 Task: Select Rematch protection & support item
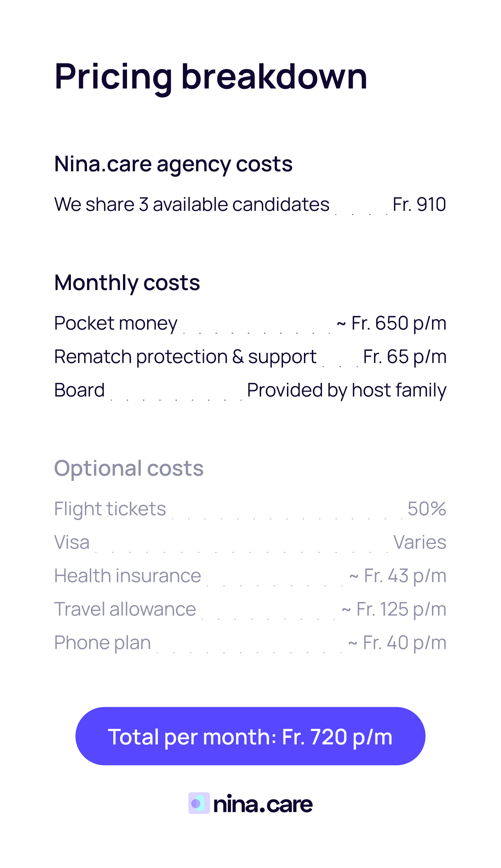[185, 357]
